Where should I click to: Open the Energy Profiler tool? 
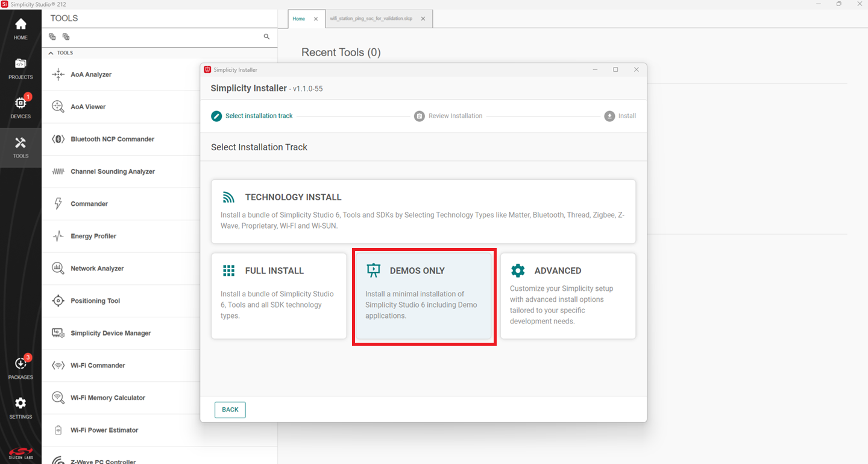[x=93, y=237]
